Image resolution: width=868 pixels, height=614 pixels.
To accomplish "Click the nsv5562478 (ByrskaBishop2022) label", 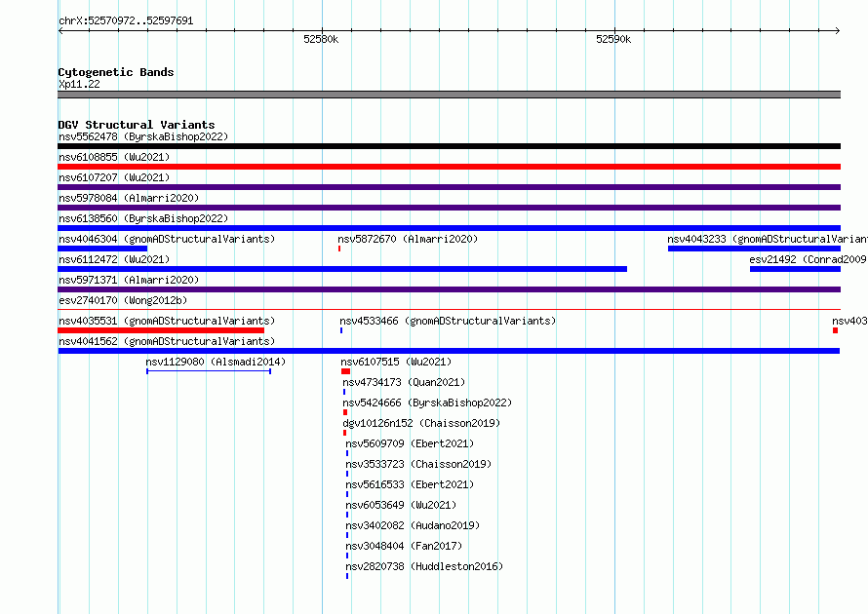I will click(143, 136).
